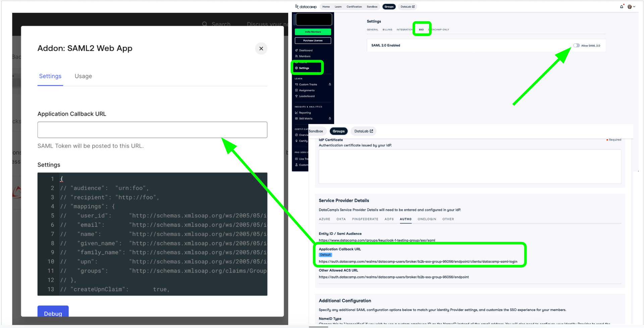Switch to the Usage tab in dialog
The height and width of the screenshot is (328, 644).
coord(83,76)
